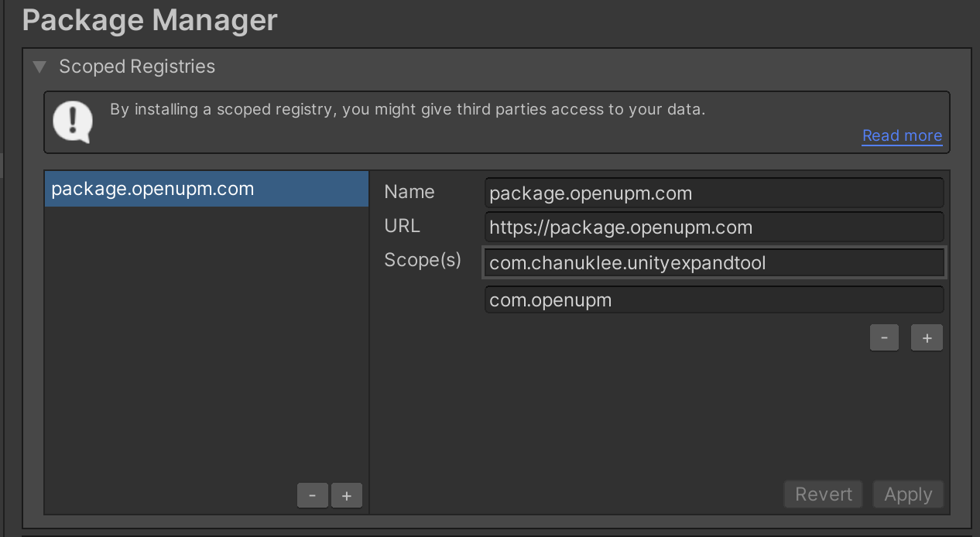Select package.openupm.com in the registry list
980x537 pixels.
[x=207, y=189]
